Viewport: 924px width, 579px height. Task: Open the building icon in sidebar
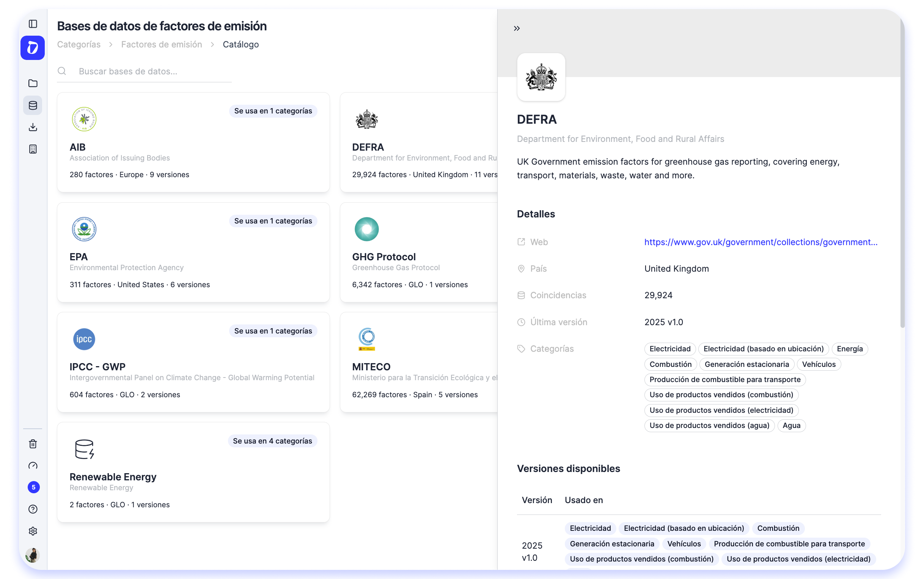coord(33,149)
